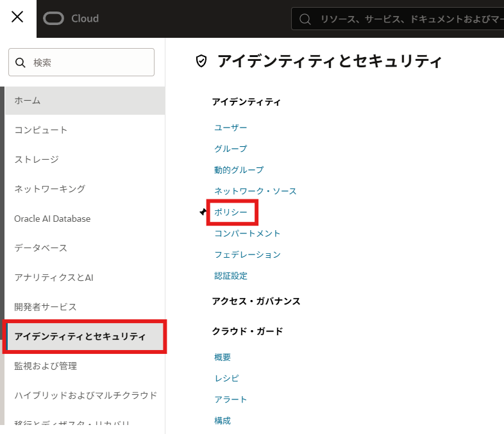Image resolution: width=504 pixels, height=434 pixels.
Task: Click the Oracle Cloud logo
Action: (x=54, y=19)
